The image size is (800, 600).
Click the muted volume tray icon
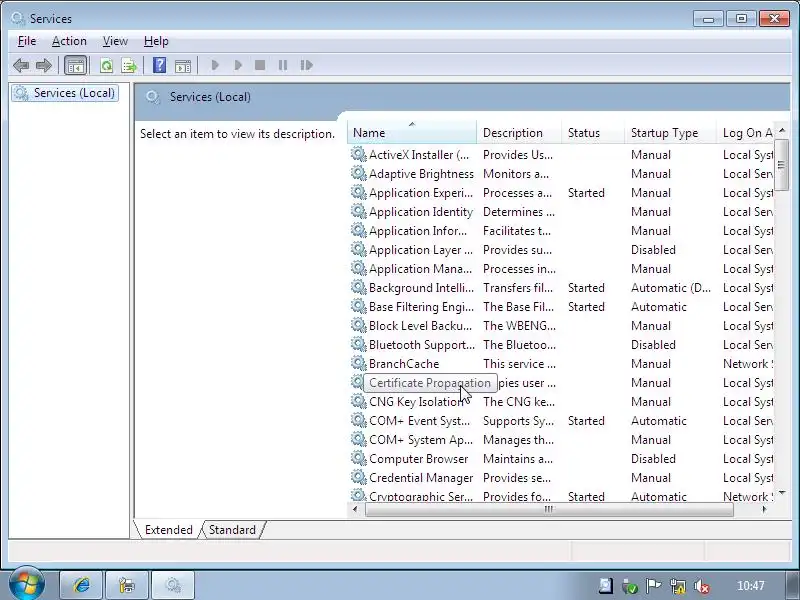702,586
